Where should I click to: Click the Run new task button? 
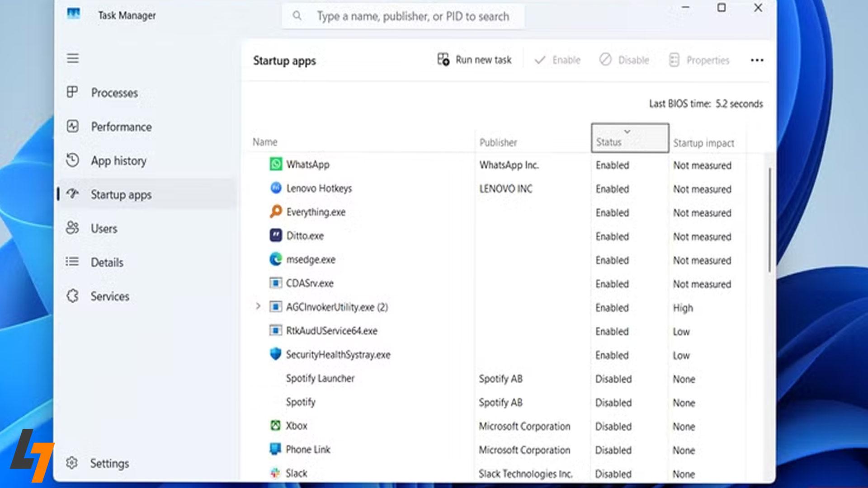click(x=474, y=60)
